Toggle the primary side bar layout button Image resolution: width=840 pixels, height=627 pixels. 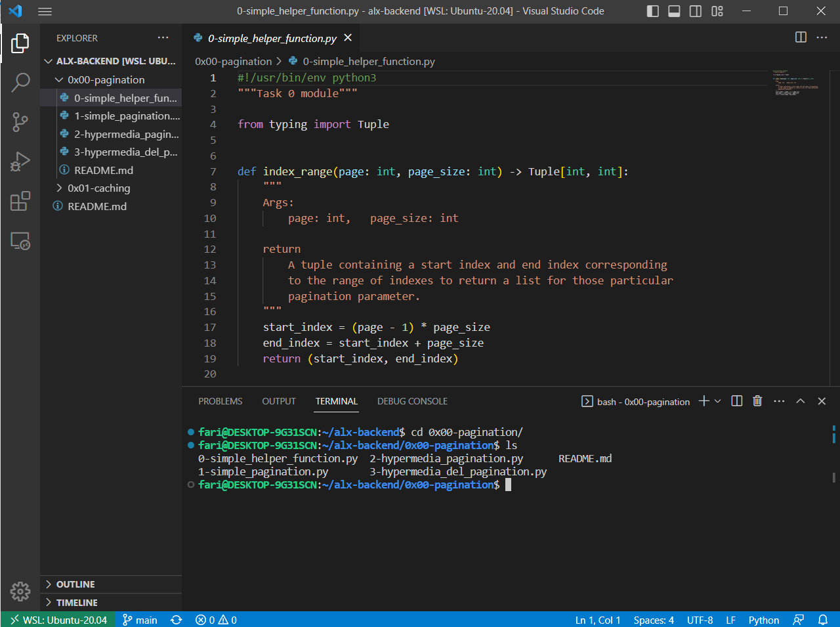click(652, 11)
